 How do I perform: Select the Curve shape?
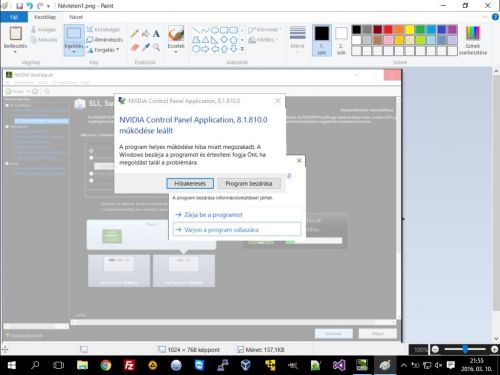coord(205,30)
